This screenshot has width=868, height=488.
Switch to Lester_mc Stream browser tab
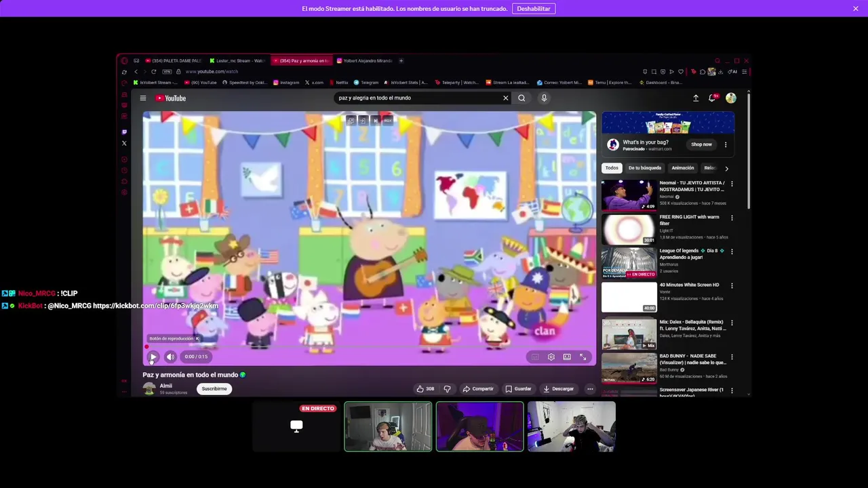[237, 61]
